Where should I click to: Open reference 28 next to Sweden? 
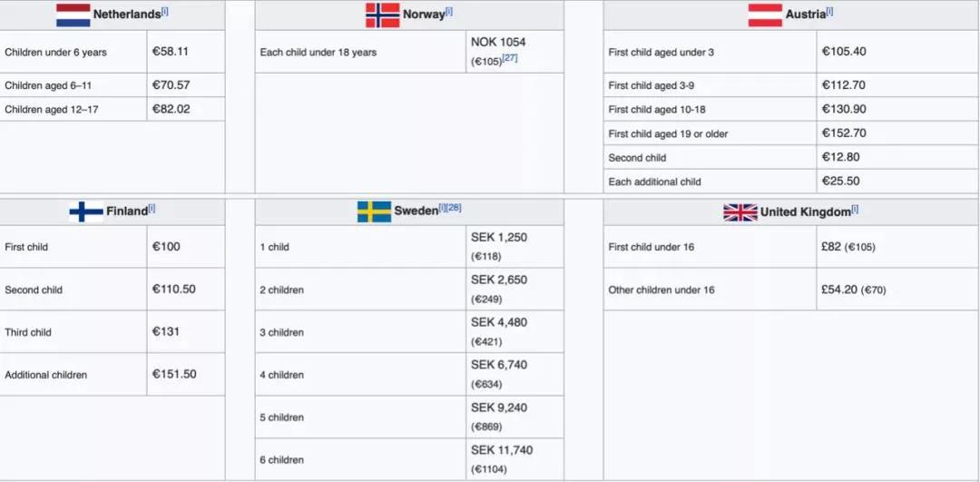coord(454,208)
